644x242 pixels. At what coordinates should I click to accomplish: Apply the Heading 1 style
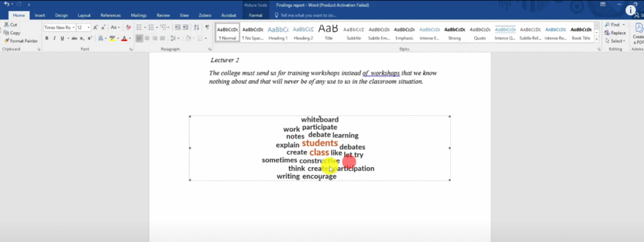tap(278, 33)
